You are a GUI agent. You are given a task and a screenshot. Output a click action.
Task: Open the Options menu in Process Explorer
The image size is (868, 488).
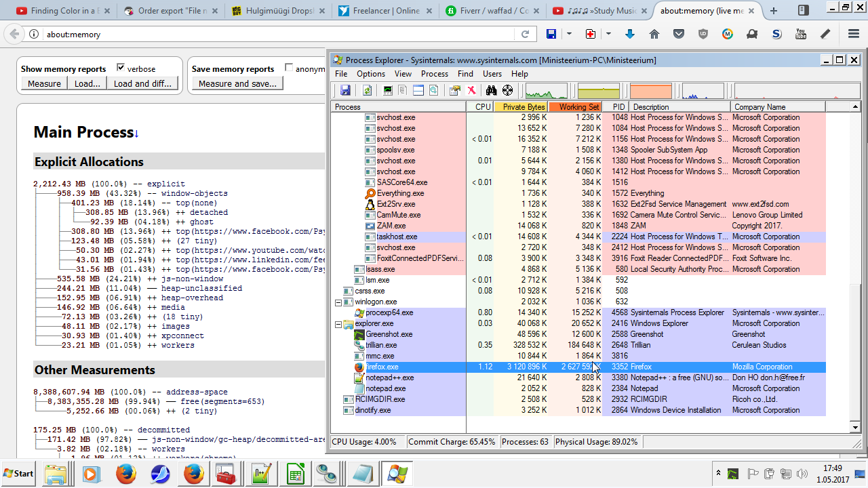point(370,74)
